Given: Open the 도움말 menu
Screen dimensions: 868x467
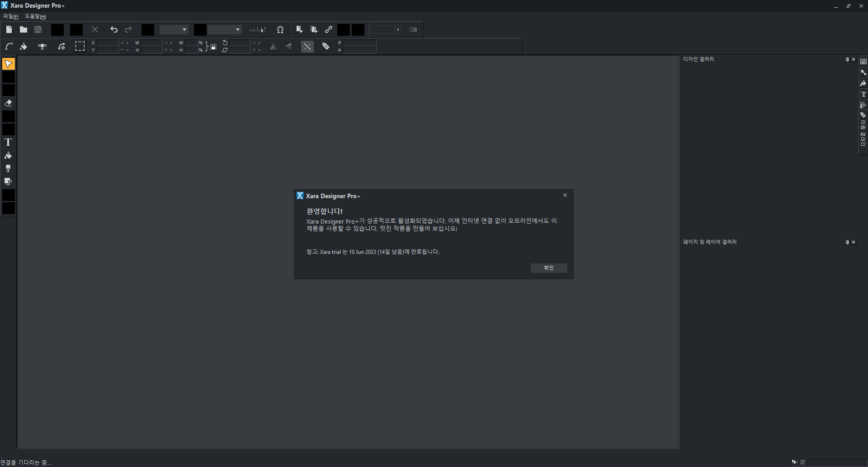Looking at the screenshot, I should click(35, 16).
